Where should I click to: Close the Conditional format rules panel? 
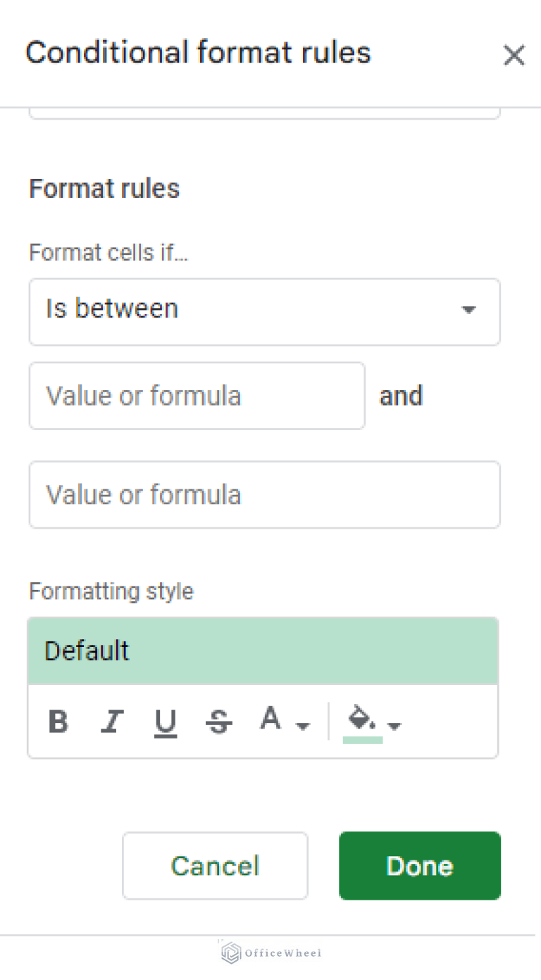514,55
